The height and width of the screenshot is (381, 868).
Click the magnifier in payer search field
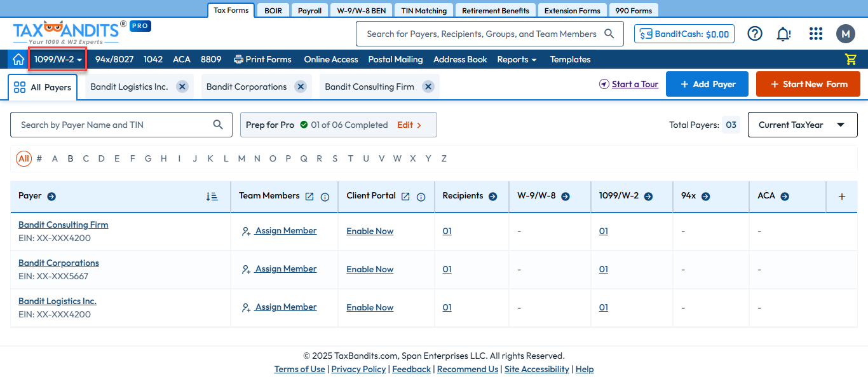218,125
